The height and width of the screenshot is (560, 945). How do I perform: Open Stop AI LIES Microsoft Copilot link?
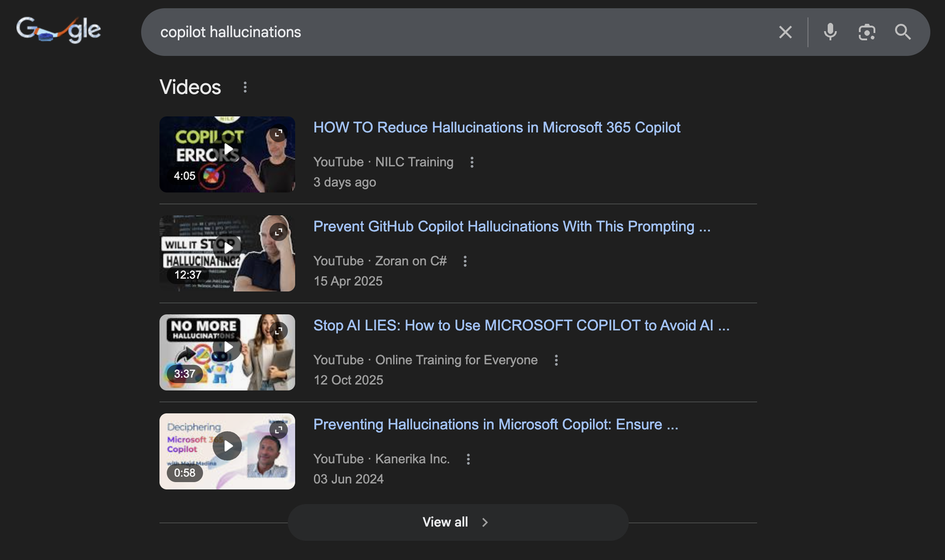coord(521,326)
